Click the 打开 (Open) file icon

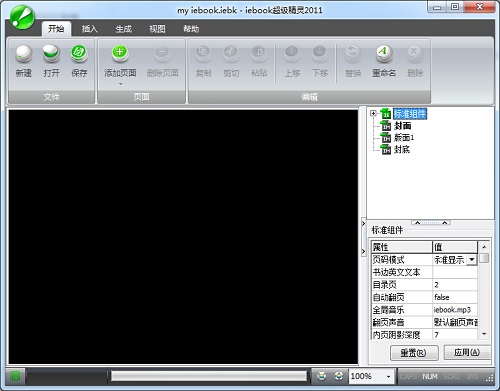click(x=51, y=54)
